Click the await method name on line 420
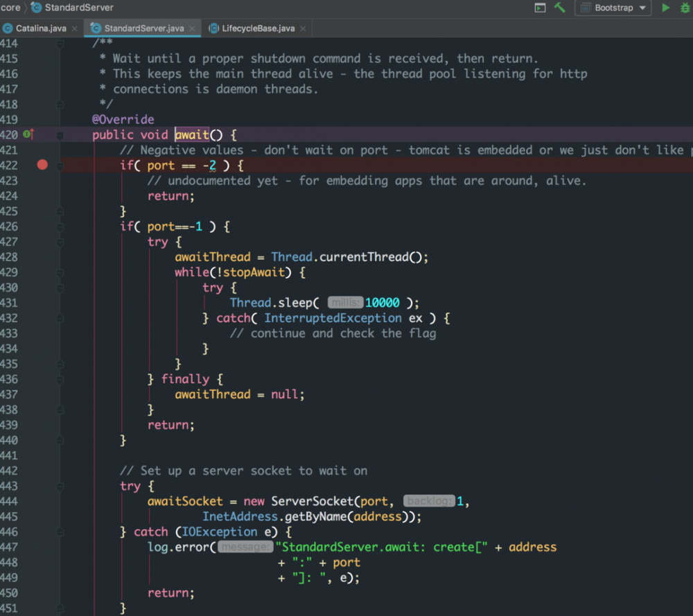693x616 pixels. (192, 135)
